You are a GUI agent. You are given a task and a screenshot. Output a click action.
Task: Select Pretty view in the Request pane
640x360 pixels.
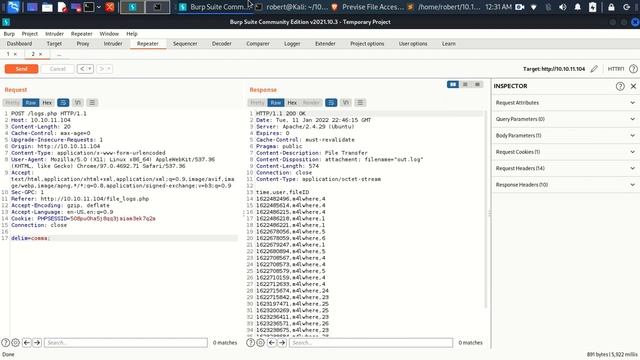coord(12,103)
